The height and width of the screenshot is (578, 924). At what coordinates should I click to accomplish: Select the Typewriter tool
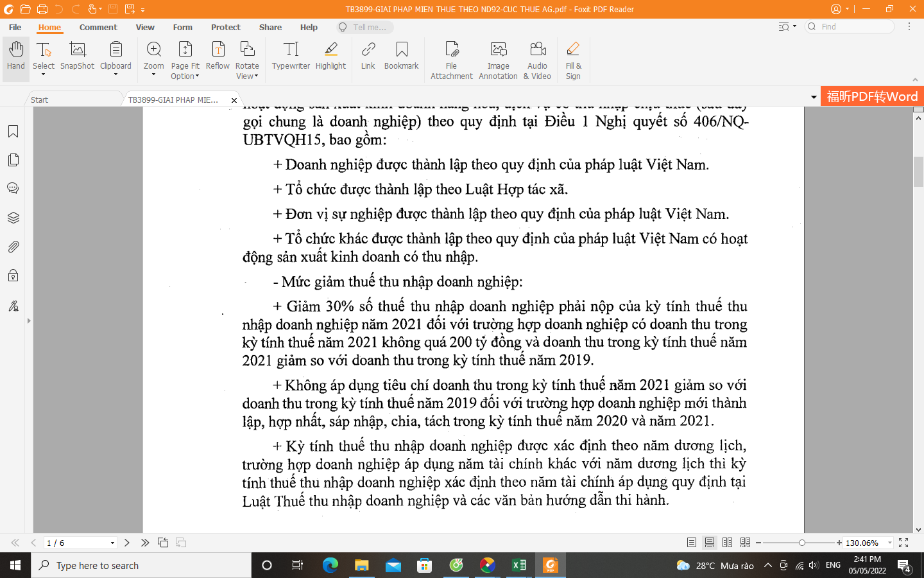pos(291,57)
